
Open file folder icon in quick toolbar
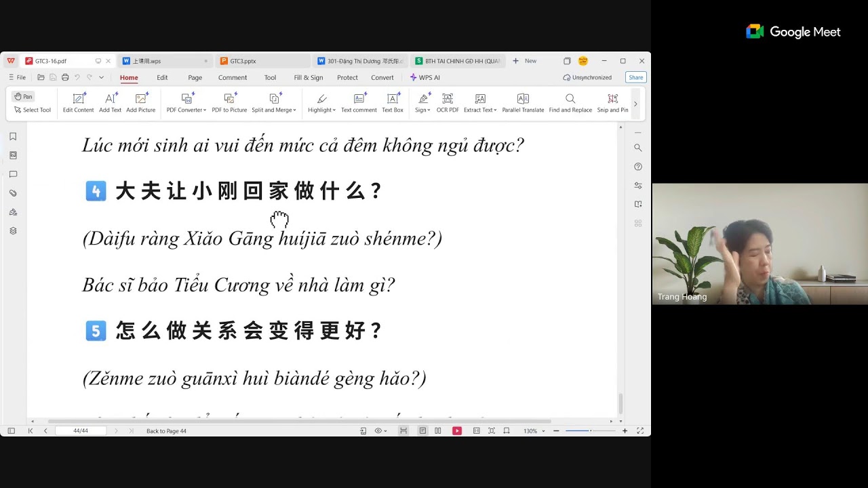[x=41, y=77]
